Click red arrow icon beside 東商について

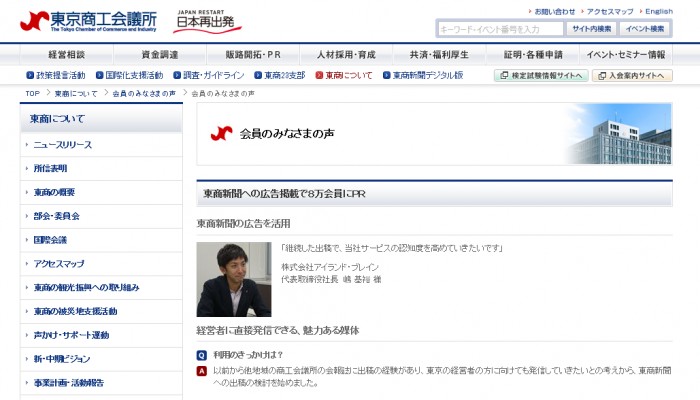point(319,75)
